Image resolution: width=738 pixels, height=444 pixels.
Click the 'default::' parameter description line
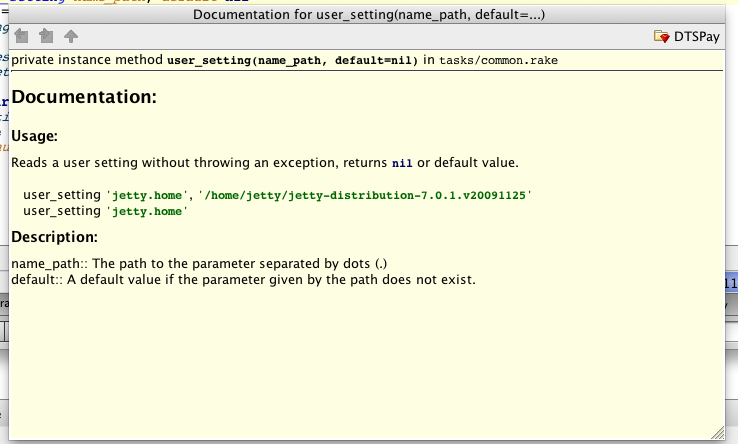click(243, 280)
